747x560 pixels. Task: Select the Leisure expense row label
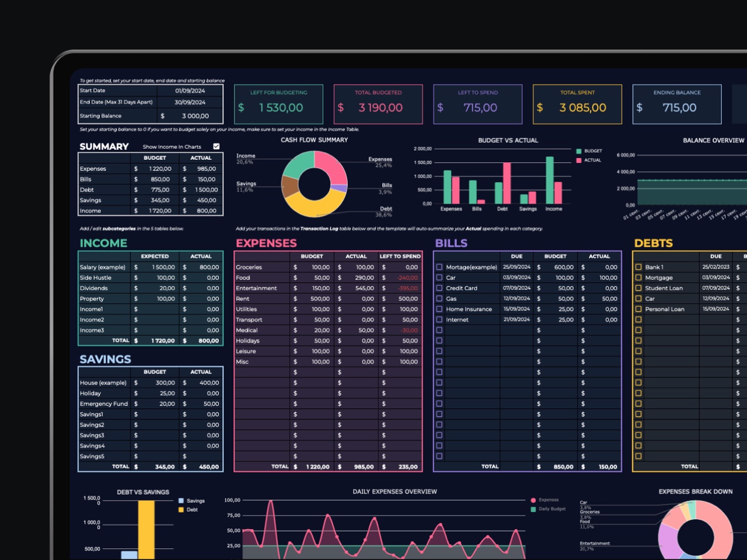[246, 351]
